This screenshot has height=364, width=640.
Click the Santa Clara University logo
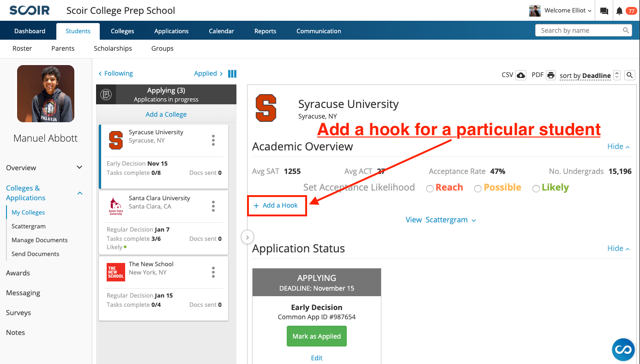[115, 206]
